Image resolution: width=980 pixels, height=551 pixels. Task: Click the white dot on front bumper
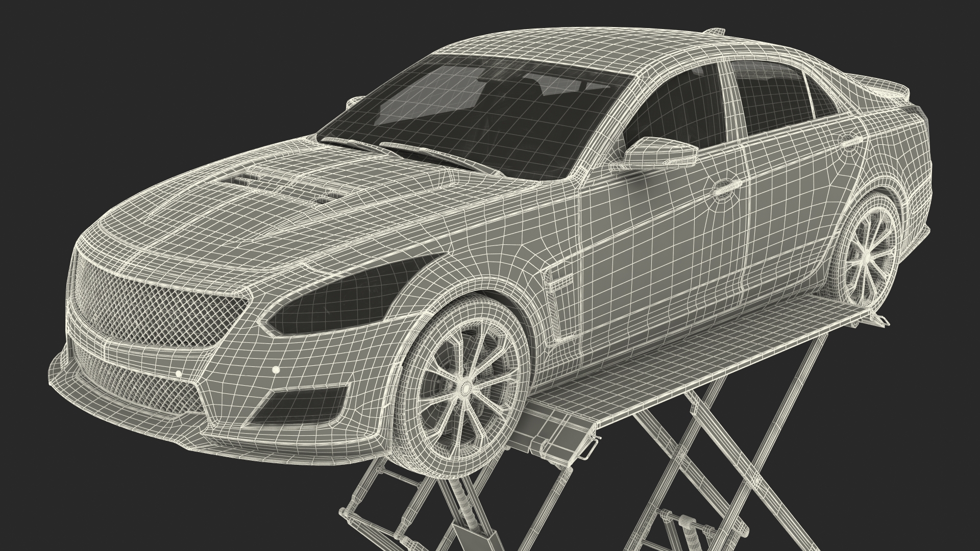pyautogui.click(x=276, y=370)
